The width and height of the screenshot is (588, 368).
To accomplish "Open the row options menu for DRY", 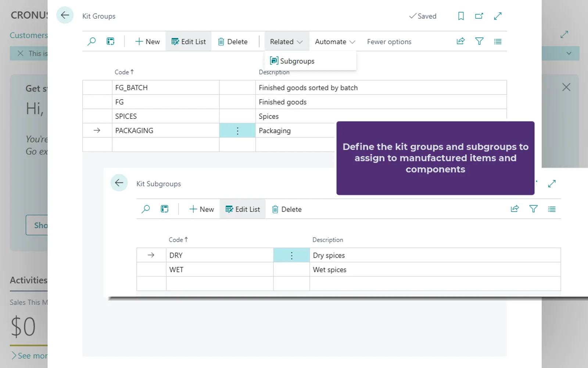I will pyautogui.click(x=291, y=255).
